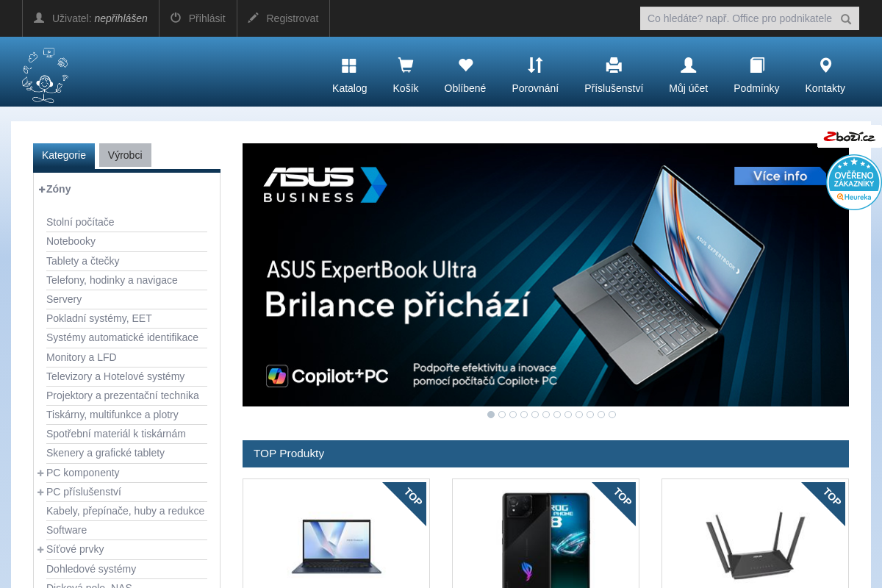This screenshot has height=588, width=882.
Task: Open the Můj účet person icon
Action: pyautogui.click(x=688, y=66)
